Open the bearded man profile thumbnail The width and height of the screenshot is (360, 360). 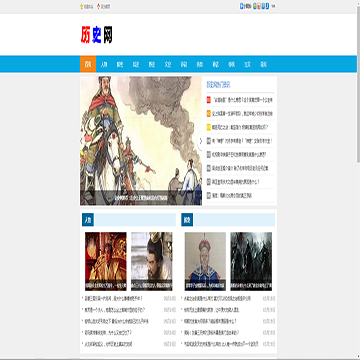pos(152,261)
